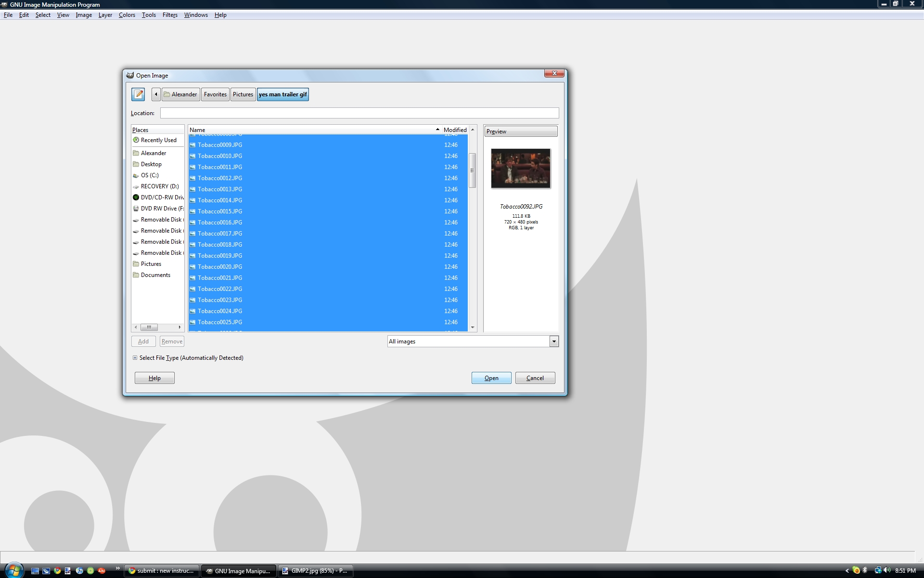Viewport: 924px width, 578px height.
Task: Click Show Desktop quick launch icon
Action: [x=35, y=571]
